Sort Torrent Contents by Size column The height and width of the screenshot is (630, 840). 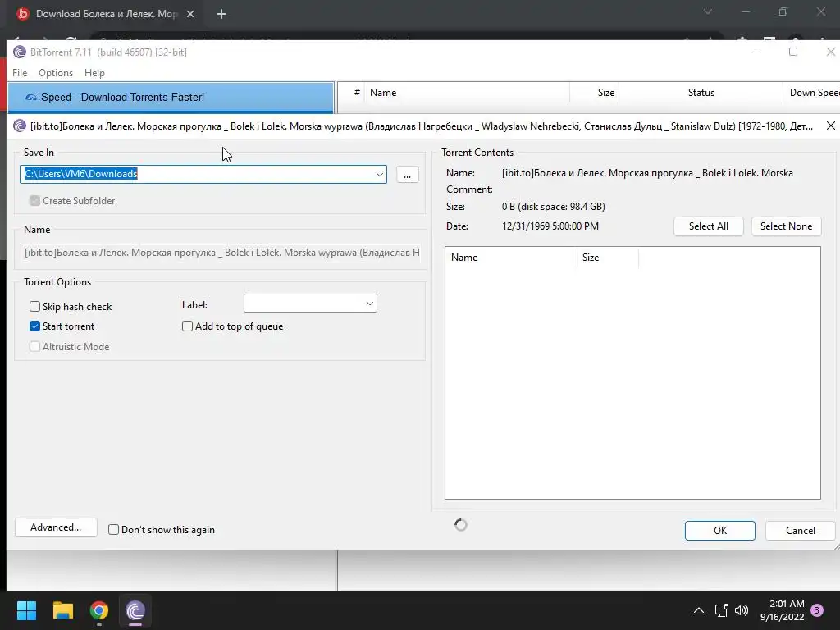(608, 258)
